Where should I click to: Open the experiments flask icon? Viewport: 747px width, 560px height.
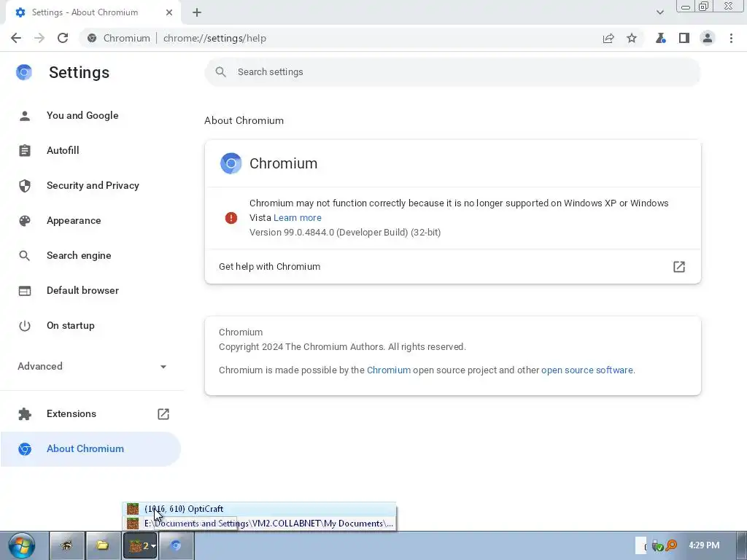661,38
